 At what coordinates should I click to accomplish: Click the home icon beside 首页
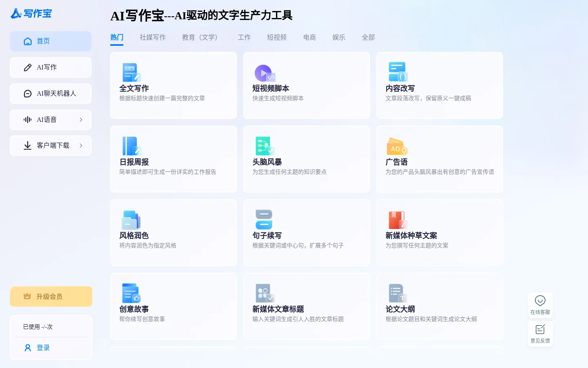point(28,41)
